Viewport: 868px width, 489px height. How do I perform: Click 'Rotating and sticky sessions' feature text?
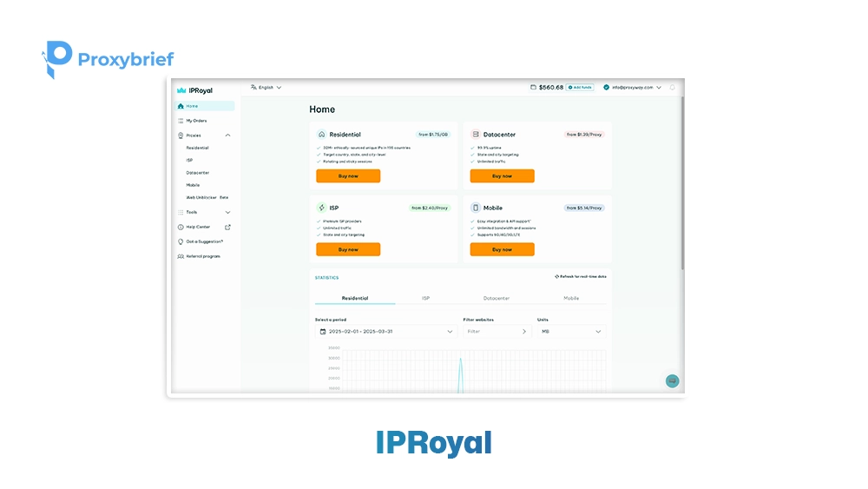click(x=348, y=162)
